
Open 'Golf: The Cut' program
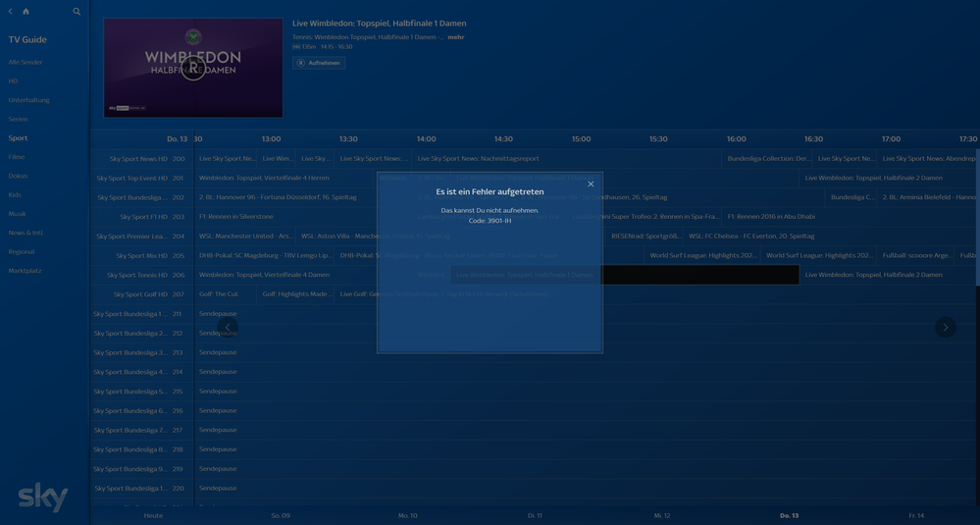(x=226, y=294)
